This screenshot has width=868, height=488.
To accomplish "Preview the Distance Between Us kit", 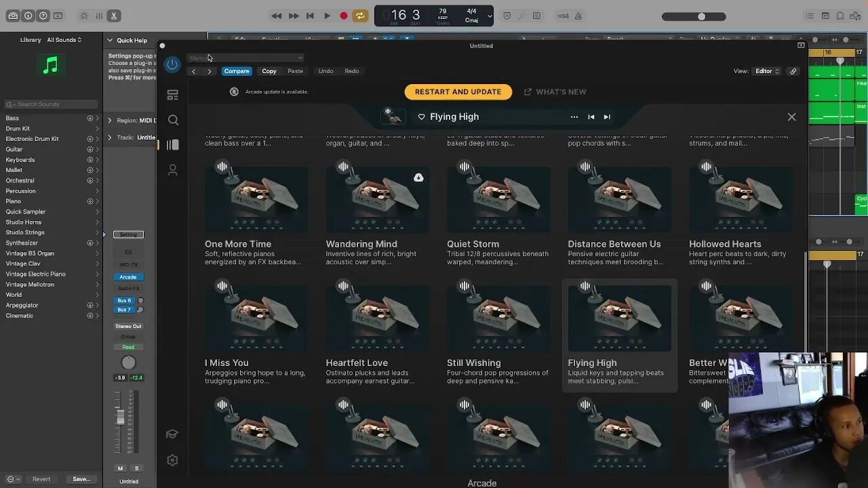I will point(585,166).
